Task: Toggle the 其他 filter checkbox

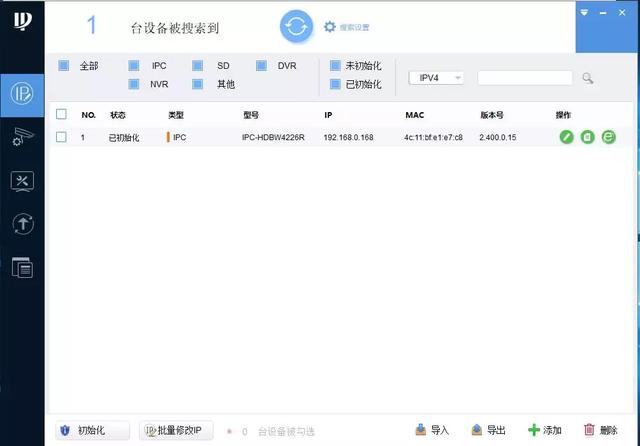Action: pyautogui.click(x=198, y=84)
